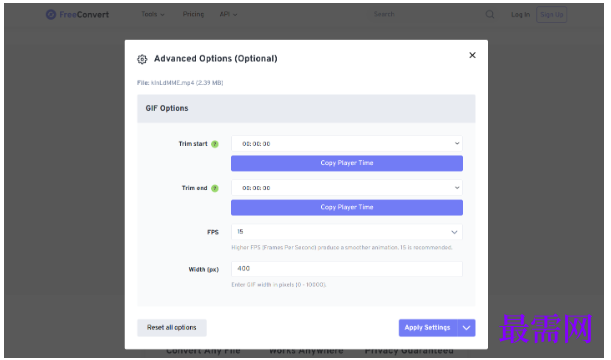Viewport: 611px width, 360px height.
Task: Open the Tools menu
Action: click(153, 14)
